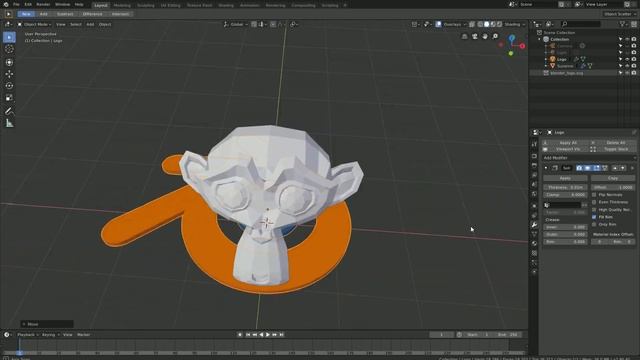
Task: Toggle X-ray view icon
Action: click(x=472, y=24)
